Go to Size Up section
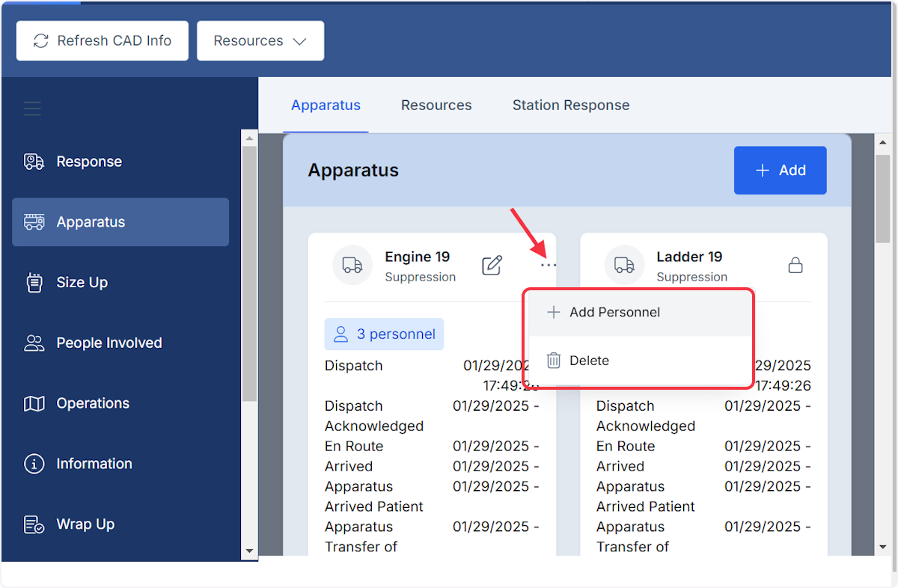 coord(120,282)
